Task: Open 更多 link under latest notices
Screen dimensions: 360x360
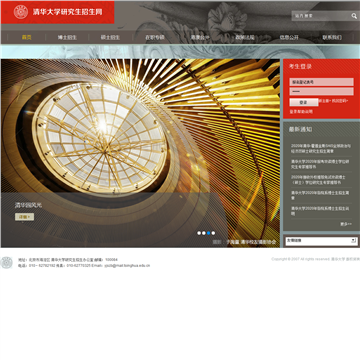Action: (346, 224)
